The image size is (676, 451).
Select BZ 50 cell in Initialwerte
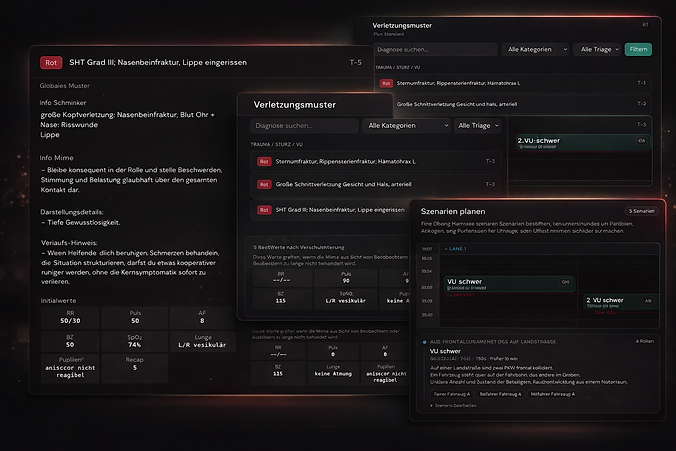click(70, 341)
